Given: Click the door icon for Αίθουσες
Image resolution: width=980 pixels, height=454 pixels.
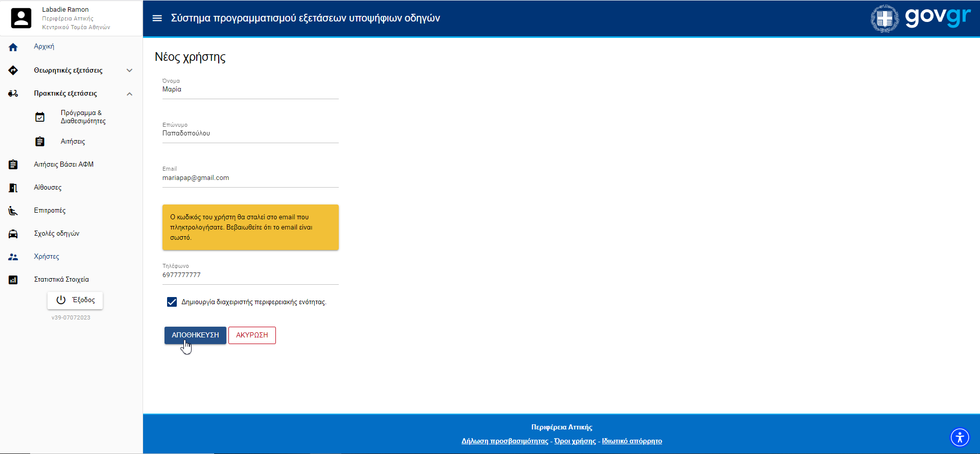Looking at the screenshot, I should (x=13, y=188).
